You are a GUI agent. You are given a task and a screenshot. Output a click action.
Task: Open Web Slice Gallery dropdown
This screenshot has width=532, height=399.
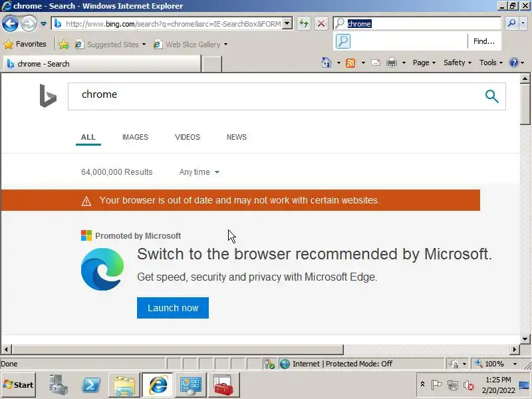click(190, 45)
